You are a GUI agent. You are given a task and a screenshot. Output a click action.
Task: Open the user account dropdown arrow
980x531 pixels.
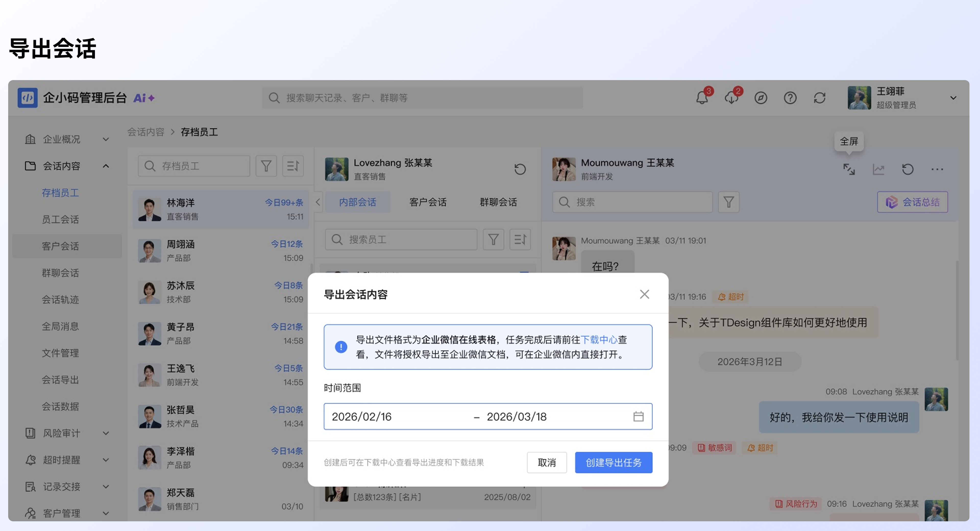tap(953, 98)
